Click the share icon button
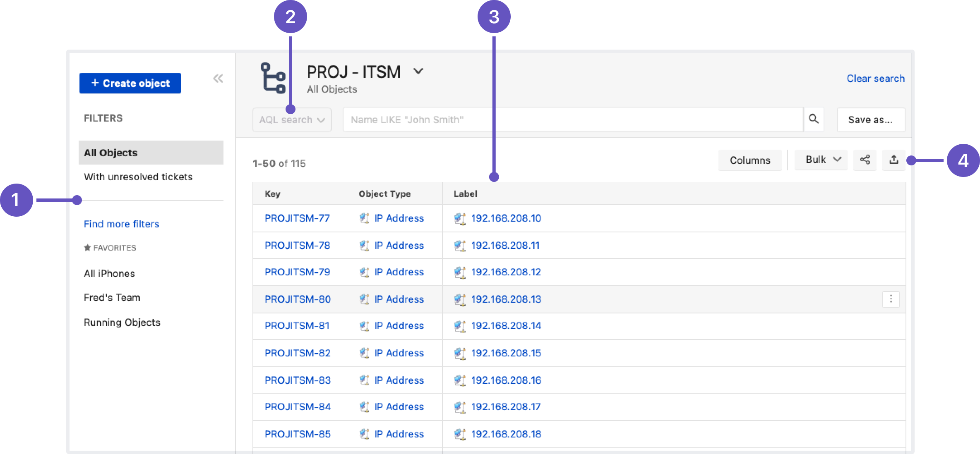Viewport: 980px width, 454px height. pyautogui.click(x=865, y=160)
